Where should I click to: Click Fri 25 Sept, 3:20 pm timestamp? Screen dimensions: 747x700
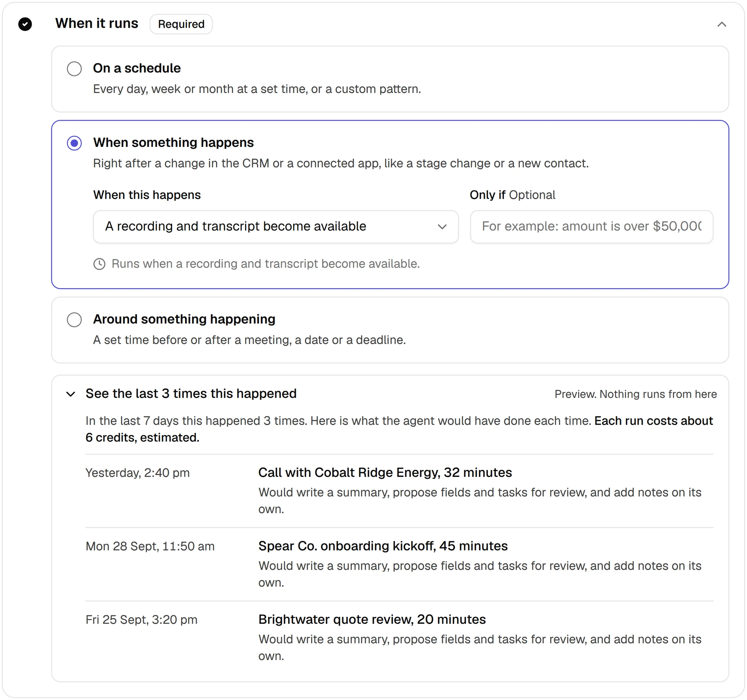(x=141, y=620)
